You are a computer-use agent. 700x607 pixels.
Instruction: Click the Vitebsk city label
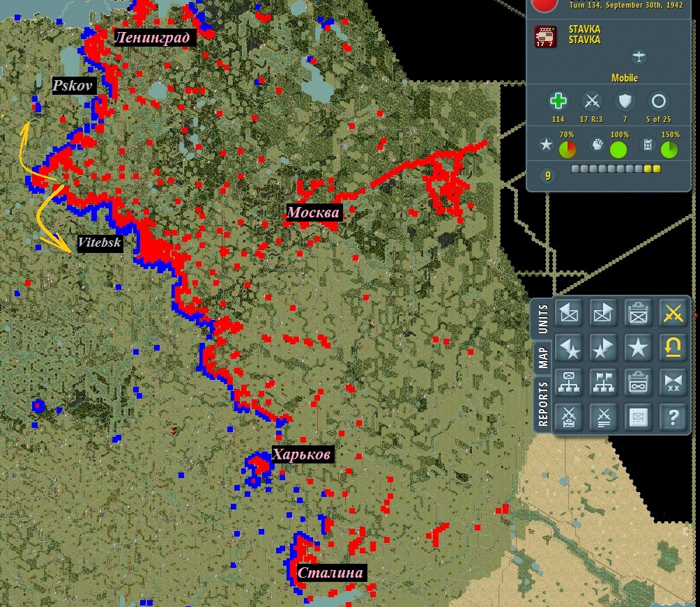click(99, 243)
